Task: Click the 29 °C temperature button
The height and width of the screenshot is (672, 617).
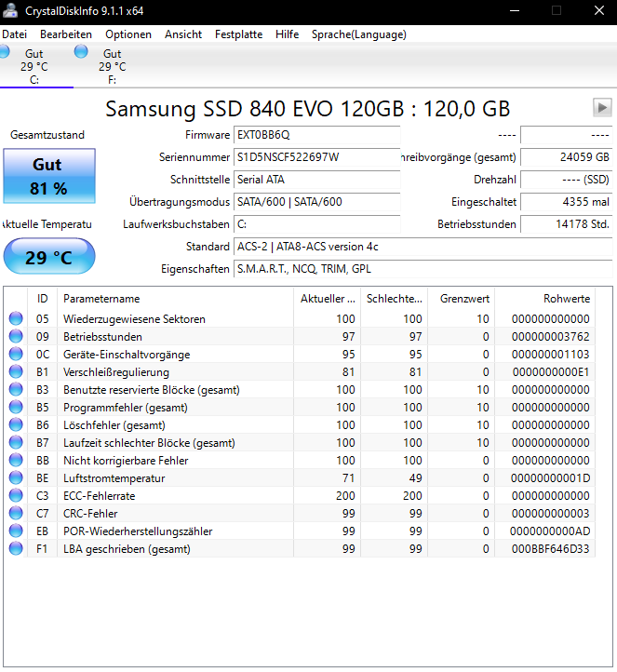Action: click(48, 257)
